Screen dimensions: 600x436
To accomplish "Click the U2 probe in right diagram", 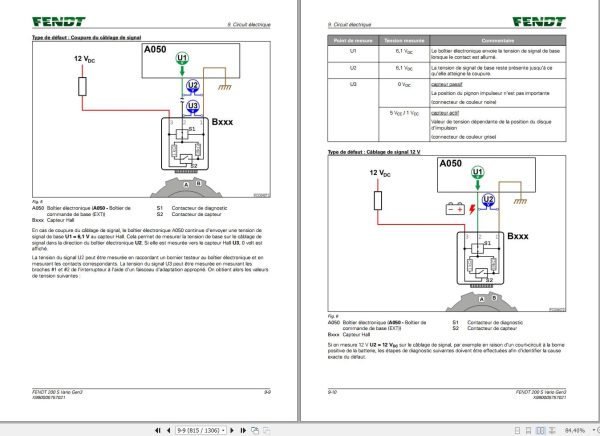I will pyautogui.click(x=488, y=200).
